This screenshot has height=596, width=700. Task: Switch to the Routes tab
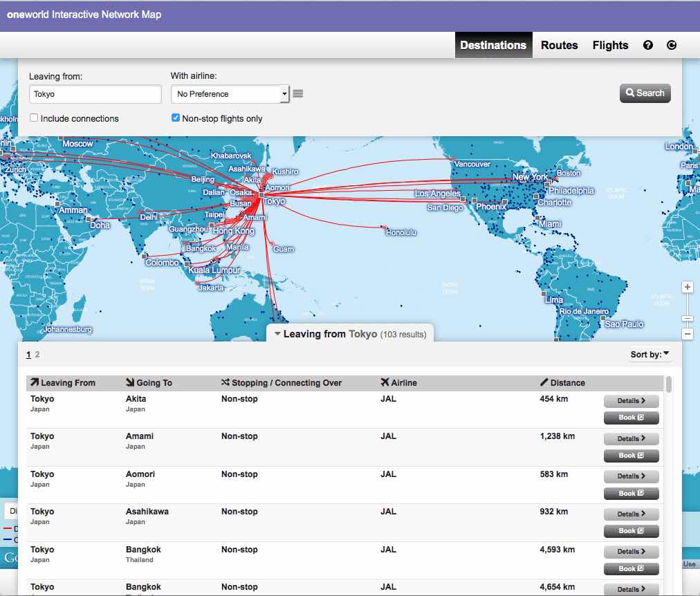(559, 45)
